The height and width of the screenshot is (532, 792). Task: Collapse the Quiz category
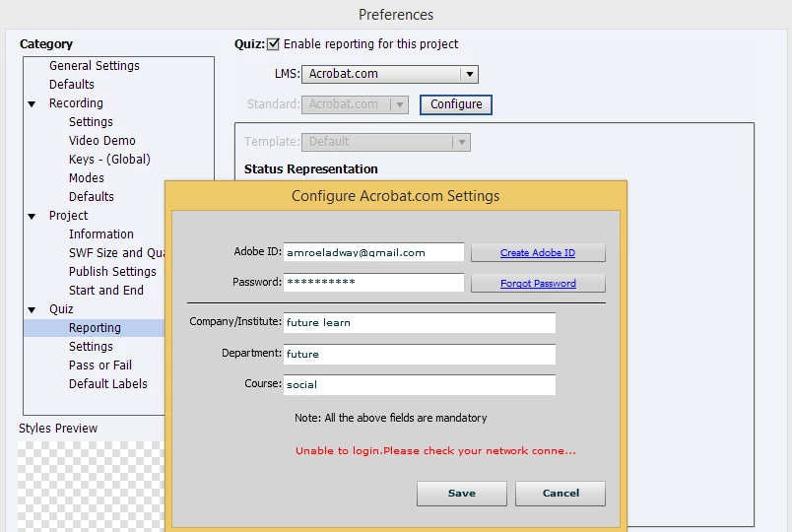click(32, 309)
